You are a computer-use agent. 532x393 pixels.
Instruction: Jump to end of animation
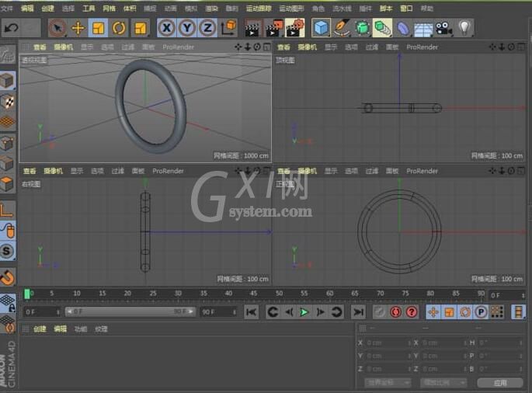coord(358,311)
